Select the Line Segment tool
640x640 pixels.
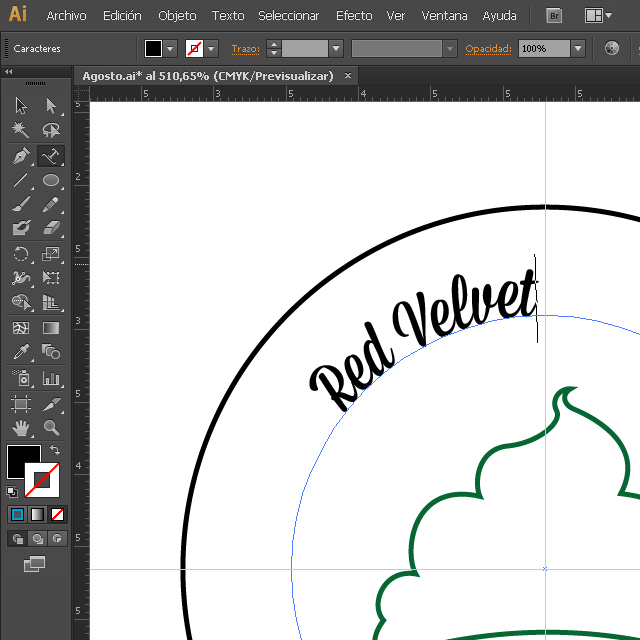[21, 180]
